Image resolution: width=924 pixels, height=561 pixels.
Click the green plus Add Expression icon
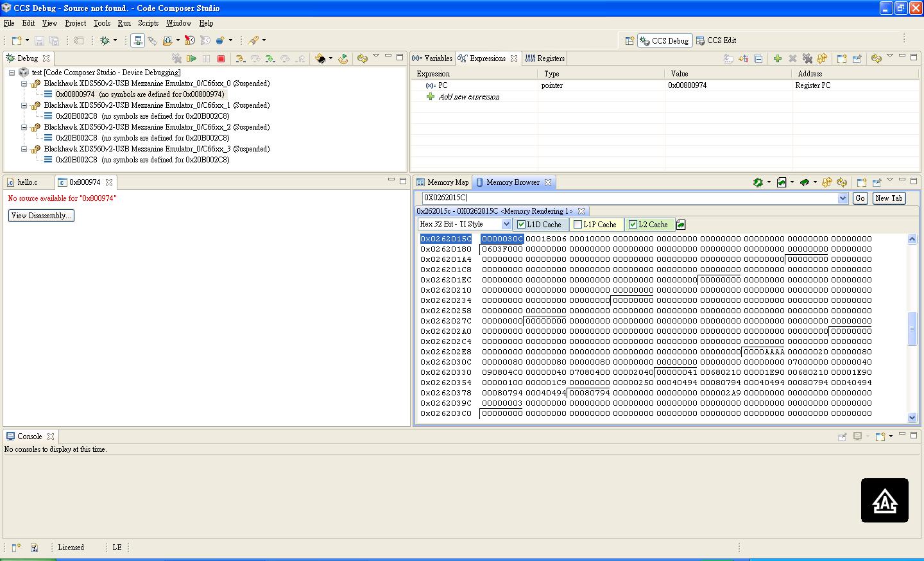point(777,58)
